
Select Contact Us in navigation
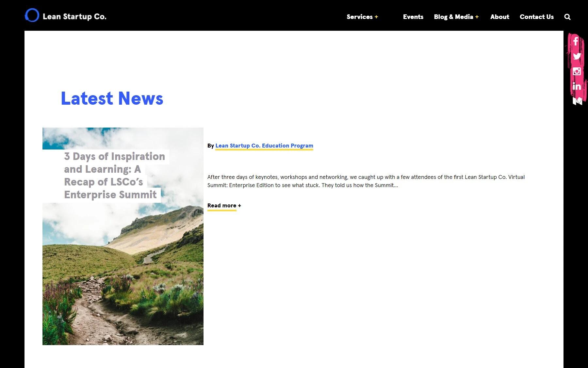coord(536,17)
